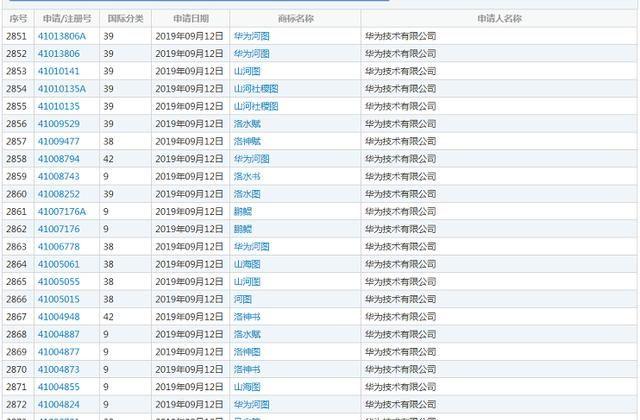Click the 申请日期 column header
This screenshot has width=640, height=420.
click(x=191, y=19)
